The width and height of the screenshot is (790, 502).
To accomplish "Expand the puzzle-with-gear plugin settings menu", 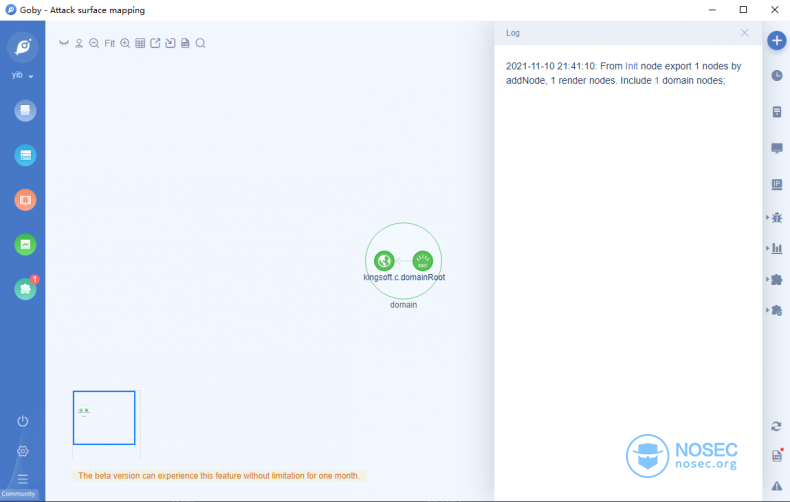I will tap(775, 310).
